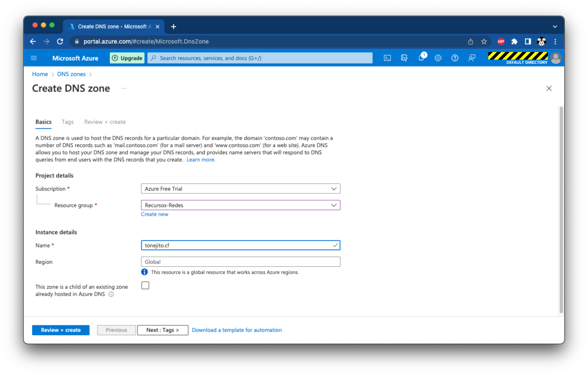Expand the Resource group dropdown
The image size is (588, 375).
click(240, 205)
